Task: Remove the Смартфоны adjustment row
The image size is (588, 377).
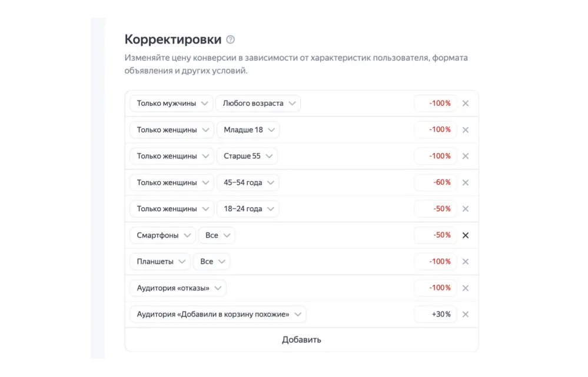Action: click(466, 235)
